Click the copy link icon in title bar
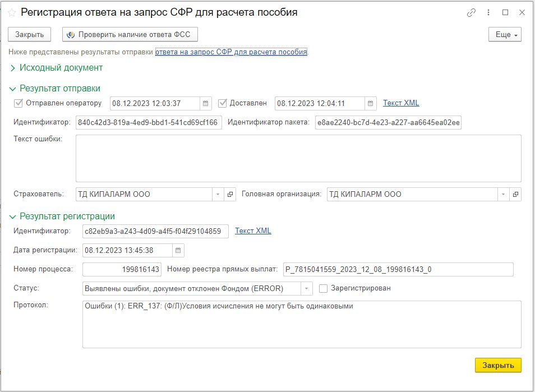This screenshot has height=392, width=535. pos(471,12)
